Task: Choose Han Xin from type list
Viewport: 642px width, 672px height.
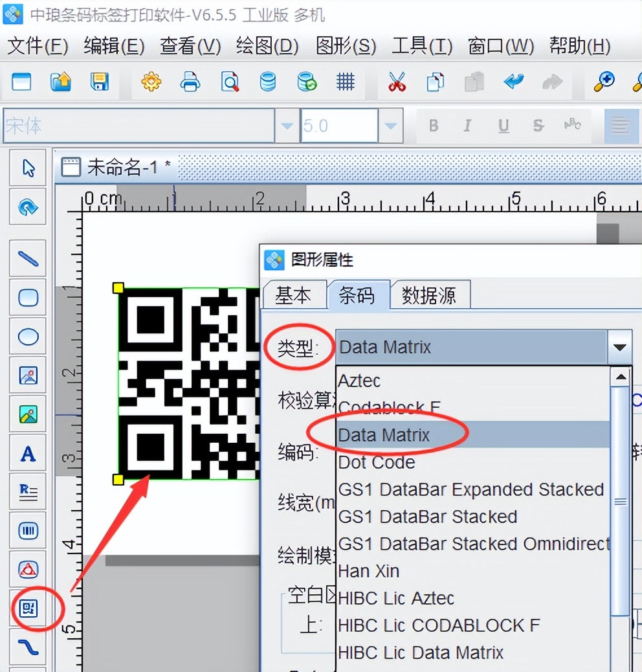Action: (x=472, y=571)
